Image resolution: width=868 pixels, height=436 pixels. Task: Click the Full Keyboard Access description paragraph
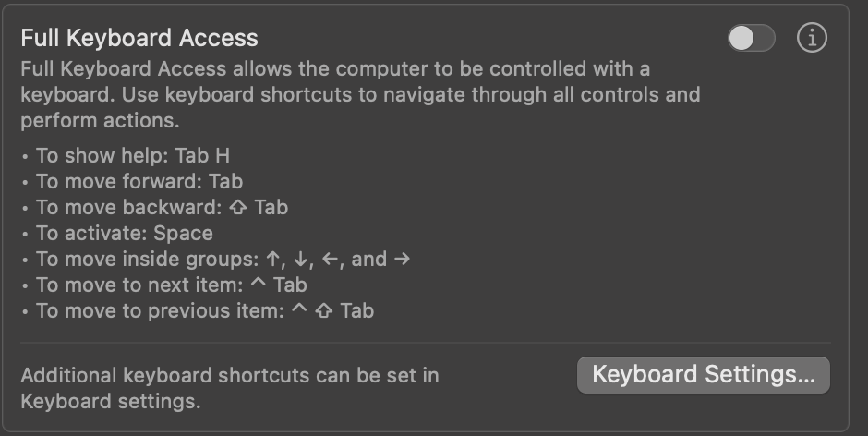click(360, 94)
